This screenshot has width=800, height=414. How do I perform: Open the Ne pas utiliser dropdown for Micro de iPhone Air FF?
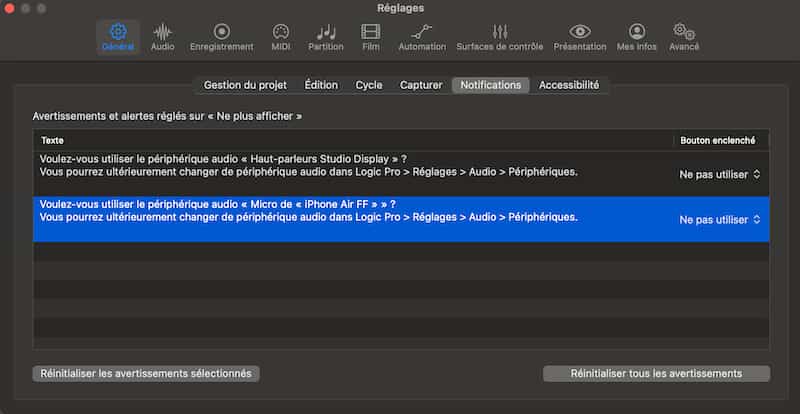[719, 220]
